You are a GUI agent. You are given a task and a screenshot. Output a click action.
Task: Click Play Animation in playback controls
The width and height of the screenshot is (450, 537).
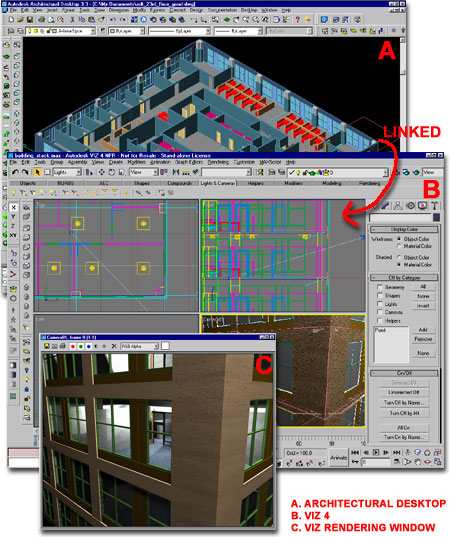(376, 452)
